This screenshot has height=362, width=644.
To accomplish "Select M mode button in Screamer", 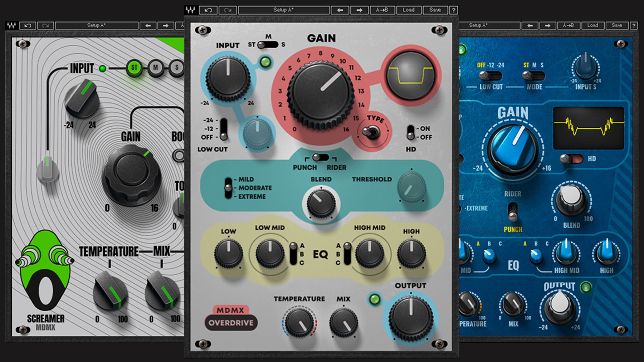I will pyautogui.click(x=156, y=67).
